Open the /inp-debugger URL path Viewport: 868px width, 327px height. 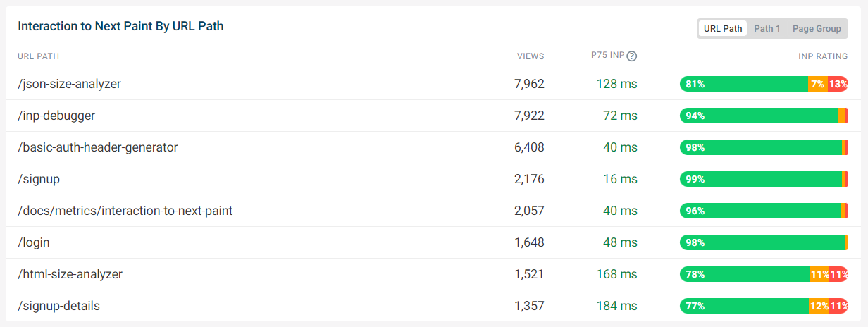[x=56, y=116]
